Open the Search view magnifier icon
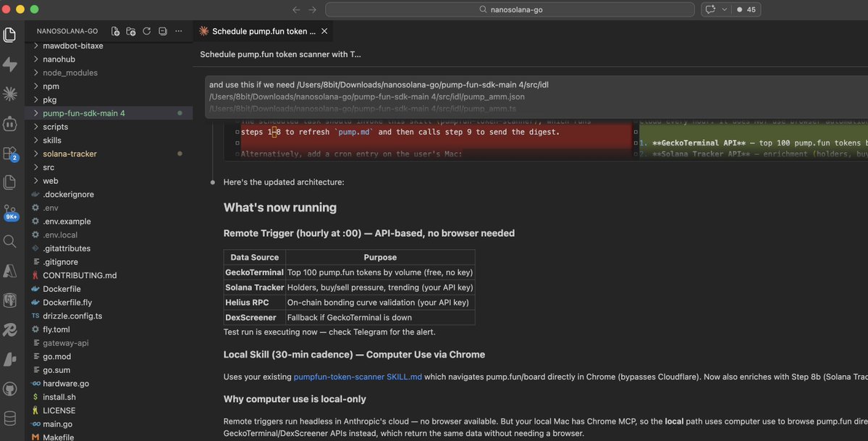Image resolution: width=868 pixels, height=441 pixels. (x=9, y=241)
